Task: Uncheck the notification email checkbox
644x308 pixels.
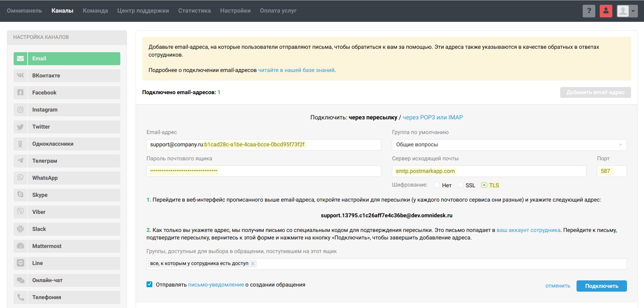Action: point(150,284)
